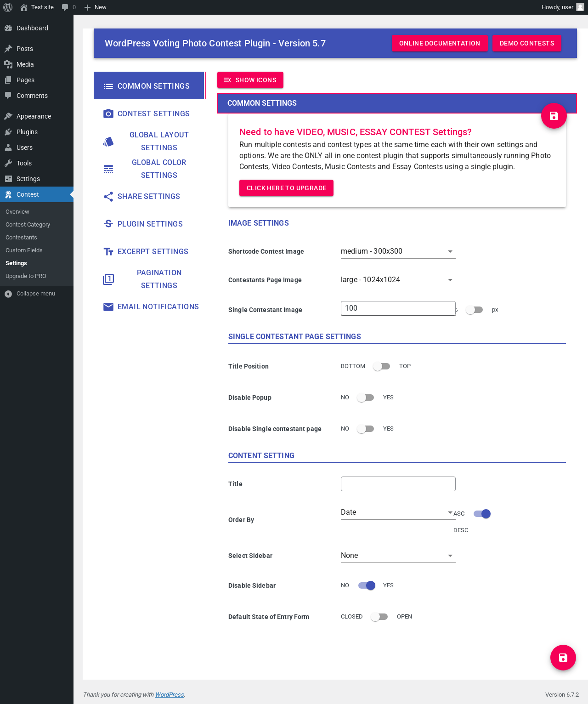
Task: Turn off the Disable Sidebar toggle
Action: tap(367, 585)
